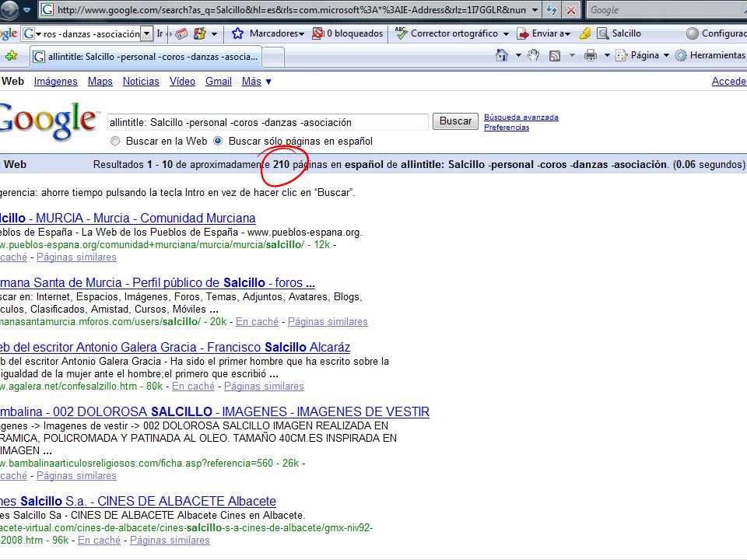Click the Google Toolbar Ir button
Viewport: 747px width, 560px height.
pyautogui.click(x=160, y=33)
